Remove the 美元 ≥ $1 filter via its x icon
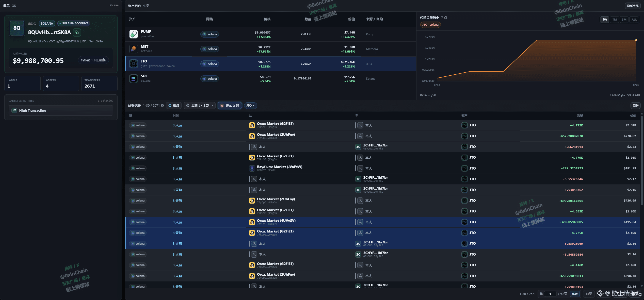 pyautogui.click(x=222, y=106)
